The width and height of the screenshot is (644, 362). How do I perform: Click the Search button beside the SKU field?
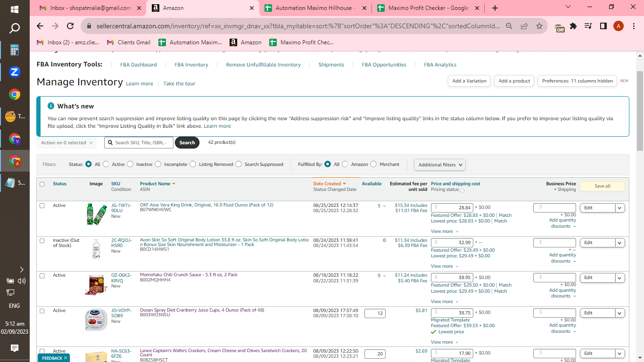tap(187, 142)
